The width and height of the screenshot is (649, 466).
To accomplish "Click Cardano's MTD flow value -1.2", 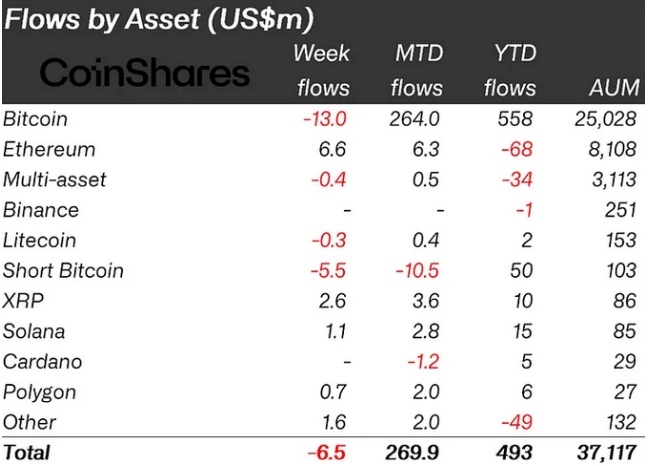I will point(424,361).
